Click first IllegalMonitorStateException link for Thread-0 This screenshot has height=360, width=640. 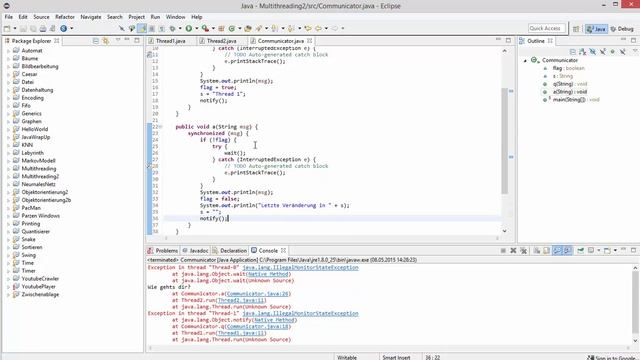[300, 268]
